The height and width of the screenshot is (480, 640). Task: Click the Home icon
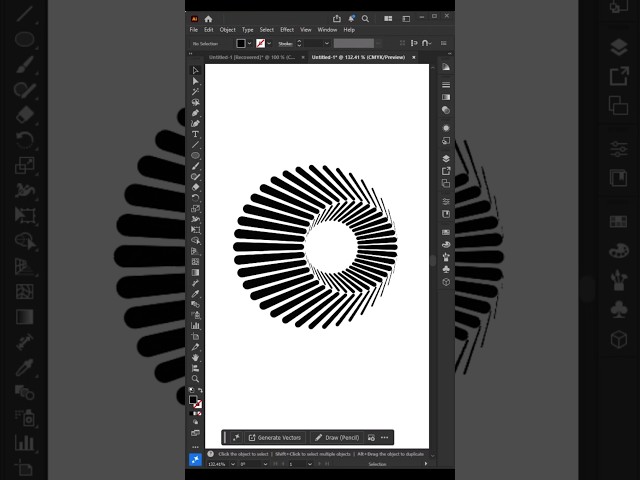click(209, 19)
